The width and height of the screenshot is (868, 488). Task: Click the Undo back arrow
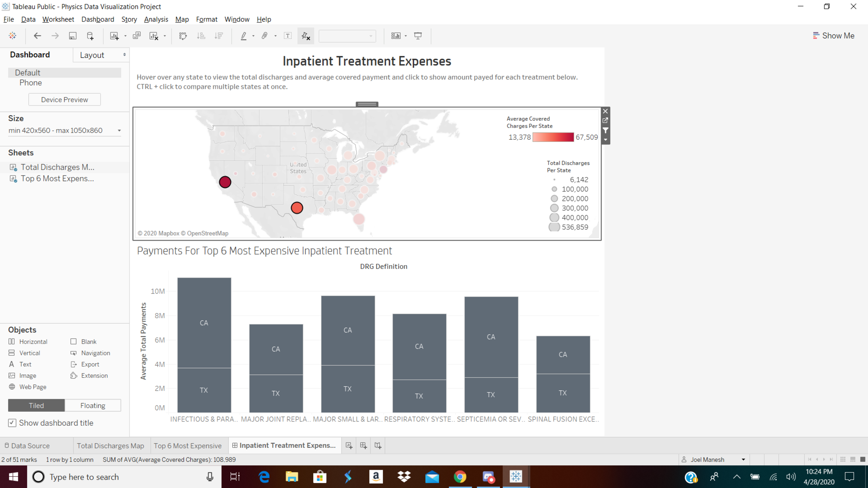click(37, 36)
